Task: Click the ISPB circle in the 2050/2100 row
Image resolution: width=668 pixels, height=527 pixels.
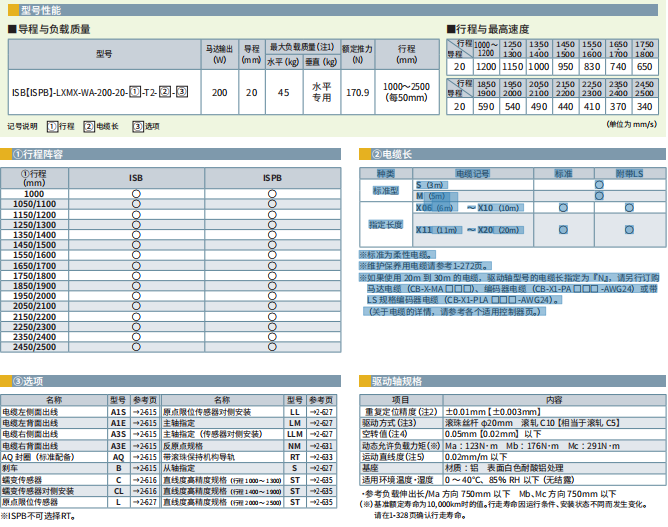Action: click(272, 306)
